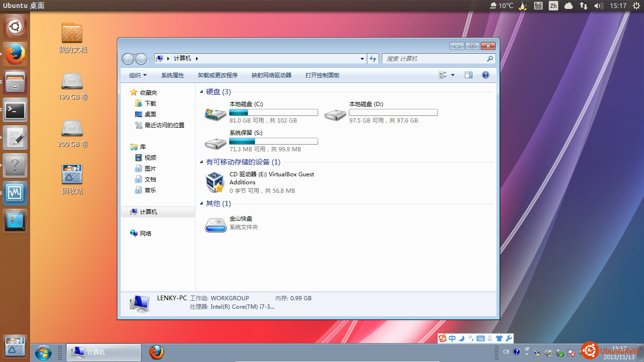Click 打开控制面板 button
Image resolution: width=644 pixels, height=362 pixels.
coord(322,75)
